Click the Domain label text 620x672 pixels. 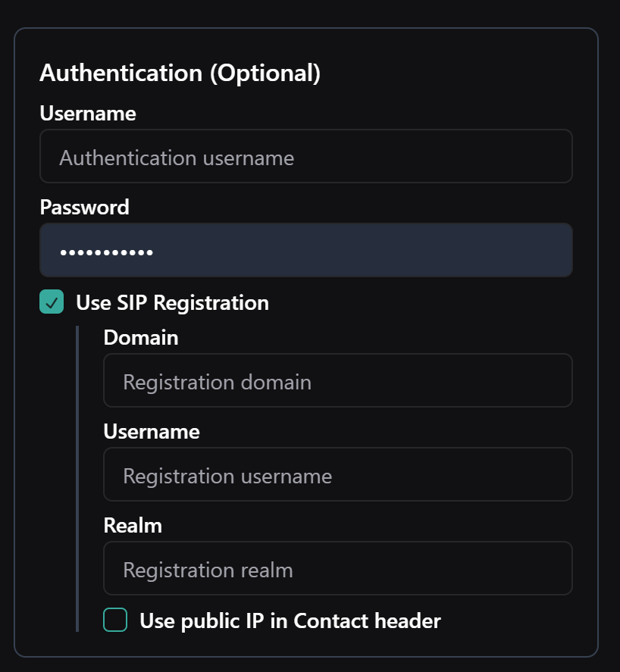(141, 338)
